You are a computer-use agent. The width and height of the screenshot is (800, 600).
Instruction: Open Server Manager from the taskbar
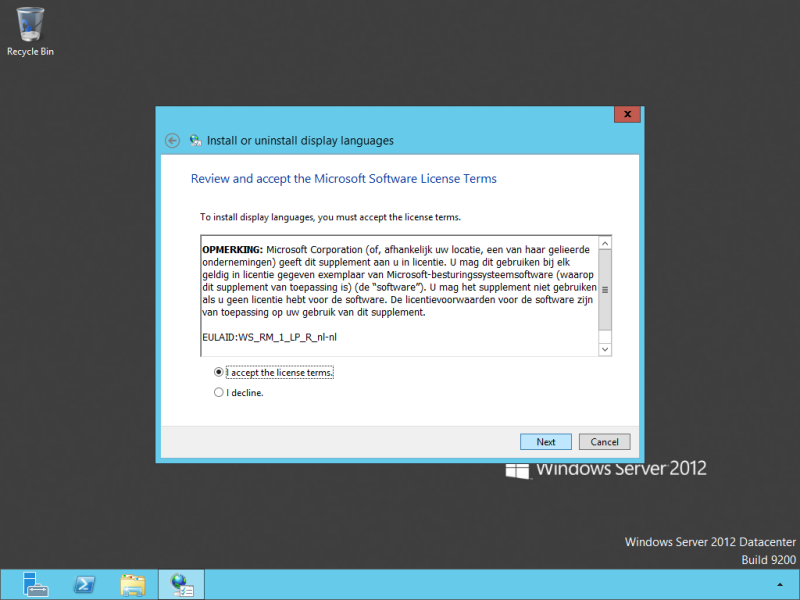35,585
